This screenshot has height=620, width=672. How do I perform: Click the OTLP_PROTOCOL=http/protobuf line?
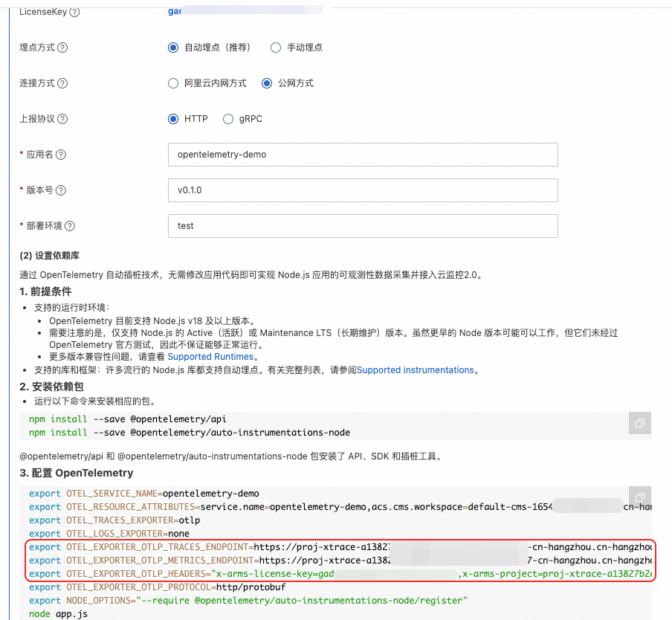coord(158,587)
